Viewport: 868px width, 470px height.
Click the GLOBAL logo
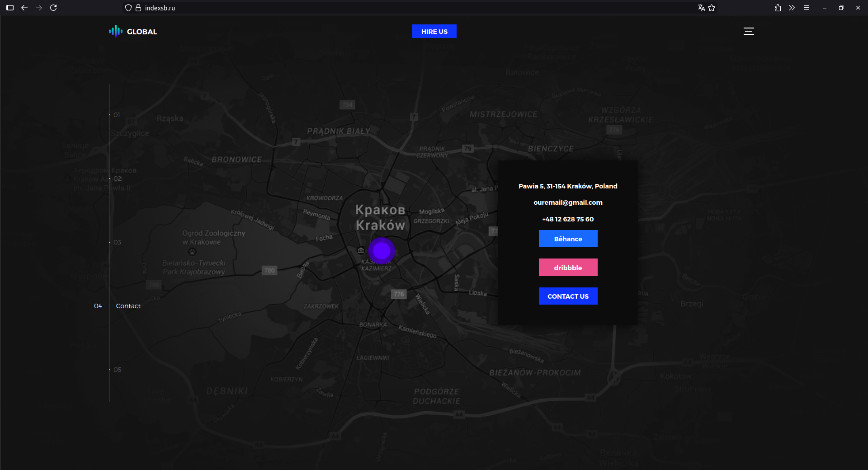click(133, 31)
